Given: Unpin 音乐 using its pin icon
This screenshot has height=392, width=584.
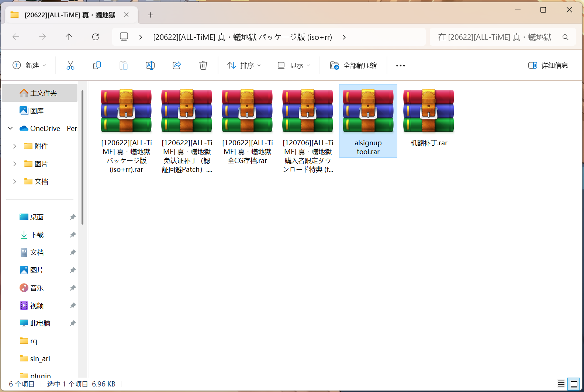Looking at the screenshot, I should (73, 288).
